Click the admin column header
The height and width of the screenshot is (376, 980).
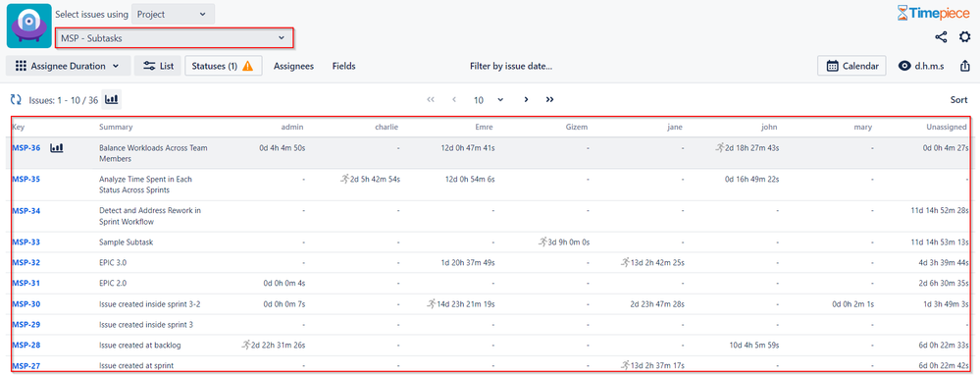[x=292, y=127]
